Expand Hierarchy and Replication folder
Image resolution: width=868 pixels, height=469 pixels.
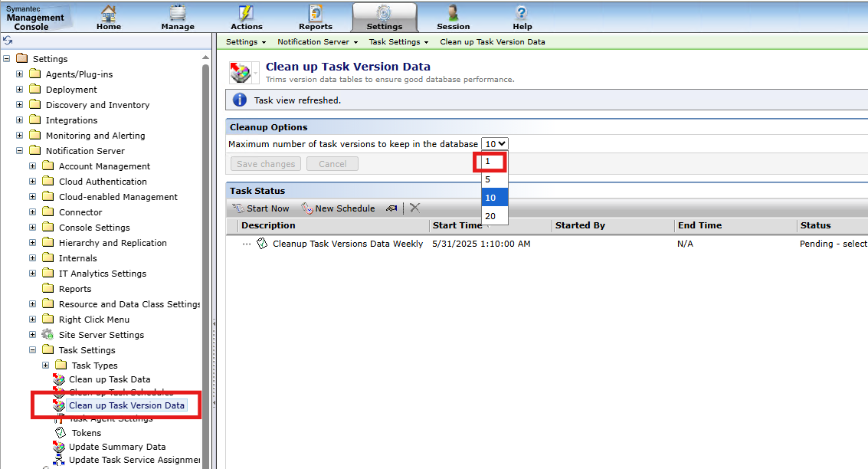tap(33, 242)
